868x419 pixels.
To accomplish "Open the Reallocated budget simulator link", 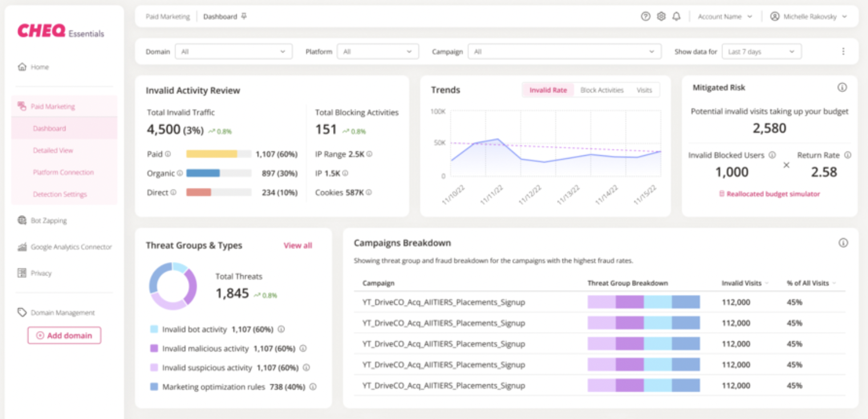I will (x=769, y=194).
